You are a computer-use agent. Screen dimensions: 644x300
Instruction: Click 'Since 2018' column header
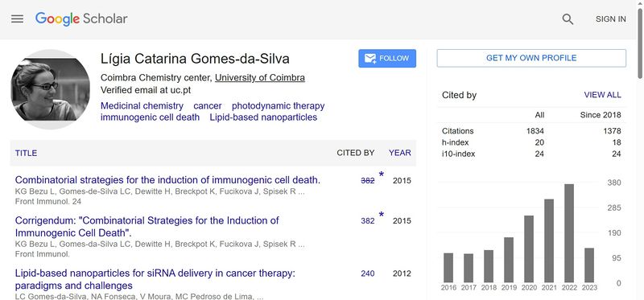point(601,115)
